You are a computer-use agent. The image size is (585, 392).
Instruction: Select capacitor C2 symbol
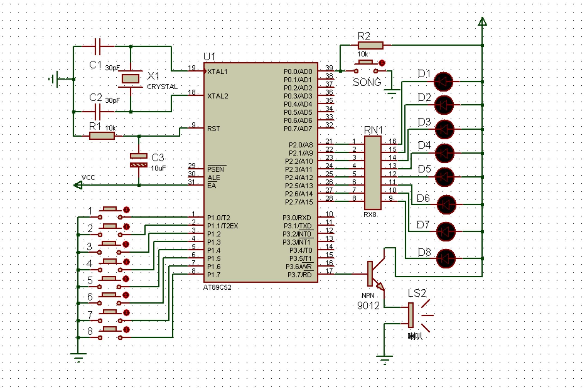(98, 112)
